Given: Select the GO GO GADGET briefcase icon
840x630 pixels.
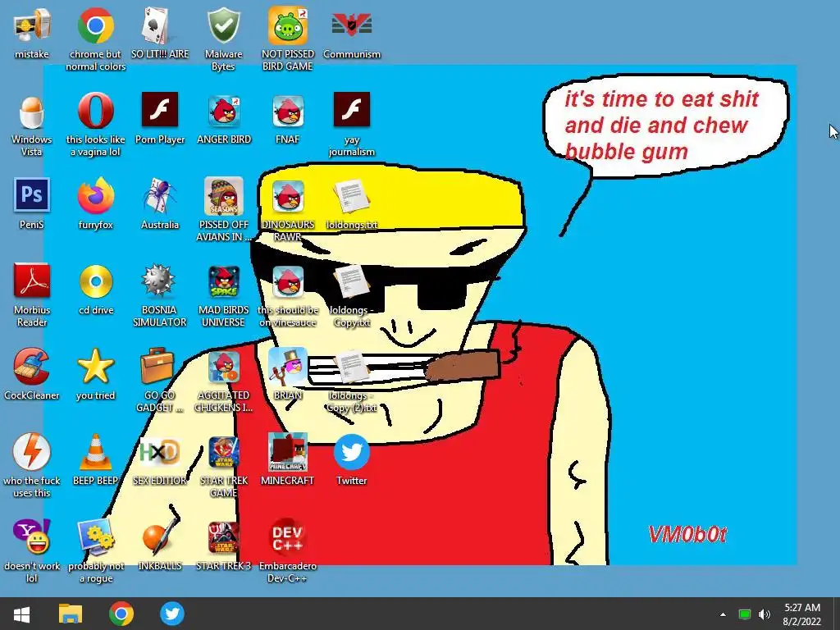Looking at the screenshot, I should (x=157, y=367).
